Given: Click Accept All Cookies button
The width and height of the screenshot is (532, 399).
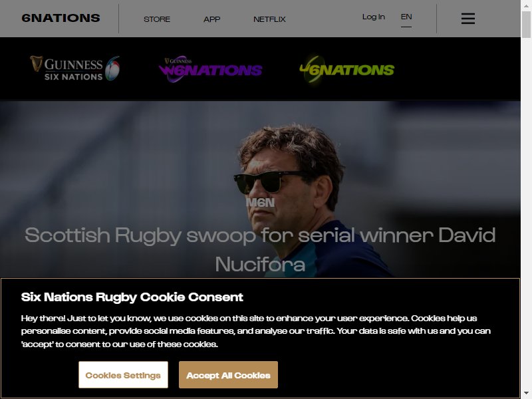Looking at the screenshot, I should [x=228, y=374].
